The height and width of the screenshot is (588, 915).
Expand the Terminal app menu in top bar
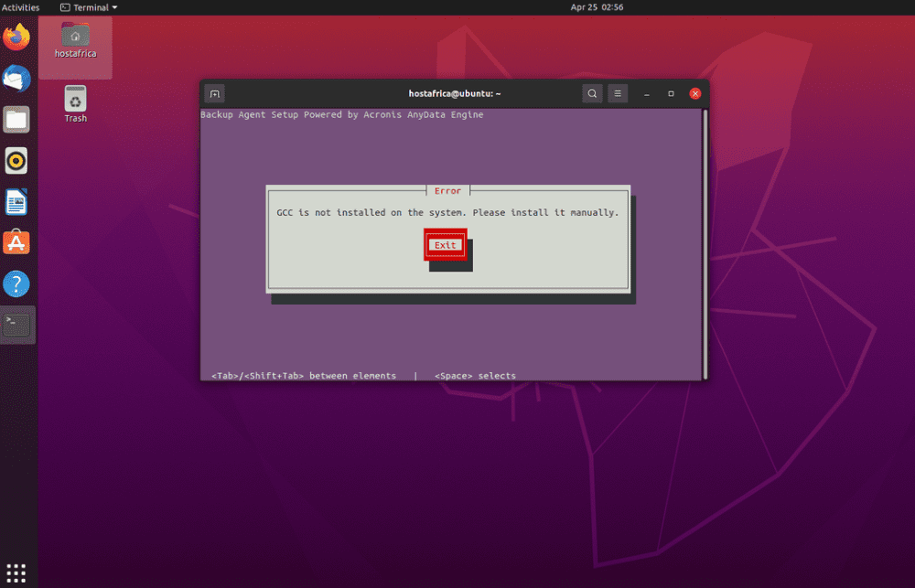89,7
